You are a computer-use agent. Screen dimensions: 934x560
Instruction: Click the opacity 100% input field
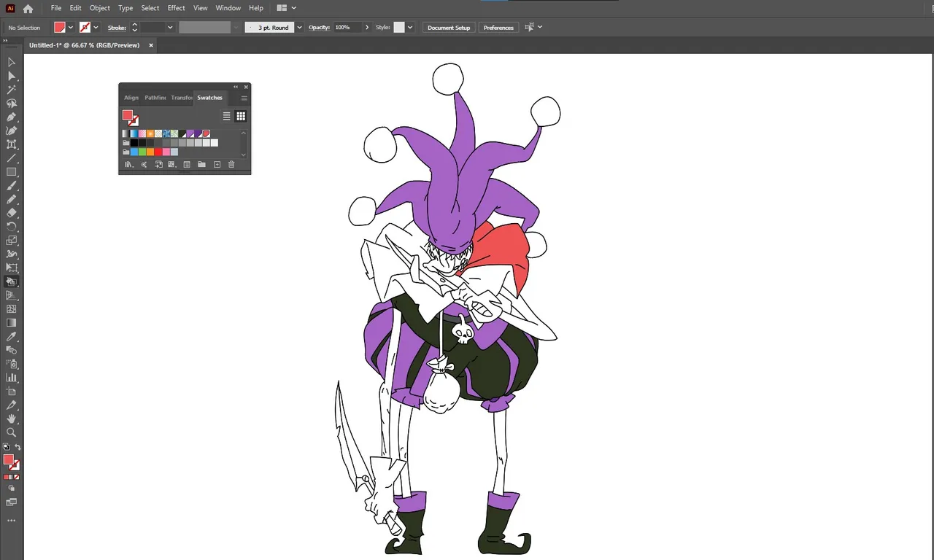(x=347, y=28)
